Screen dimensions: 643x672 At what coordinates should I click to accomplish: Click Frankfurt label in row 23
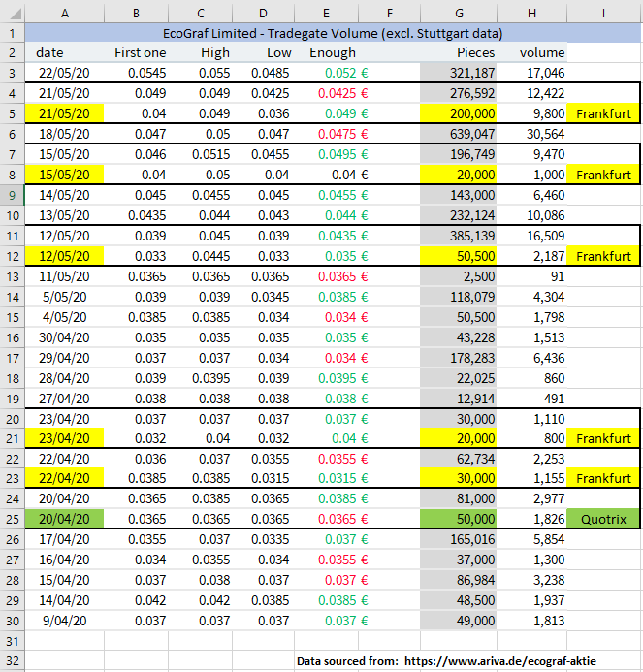click(603, 478)
